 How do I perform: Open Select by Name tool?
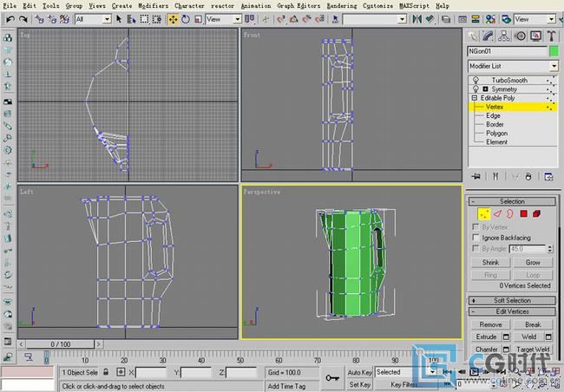pos(131,19)
